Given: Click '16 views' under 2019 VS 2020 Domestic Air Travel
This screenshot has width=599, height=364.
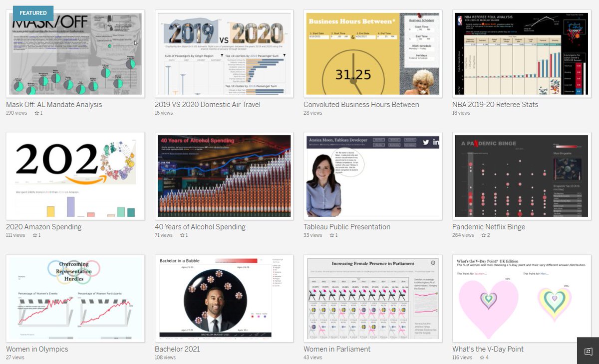Looking at the screenshot, I should 164,113.
